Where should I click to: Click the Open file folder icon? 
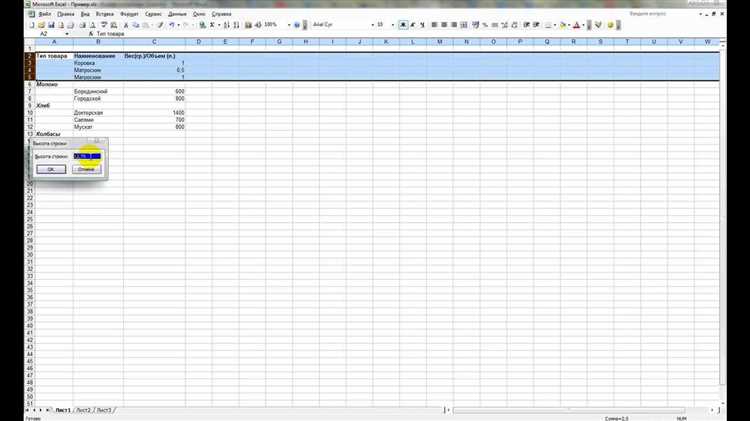coord(42,25)
